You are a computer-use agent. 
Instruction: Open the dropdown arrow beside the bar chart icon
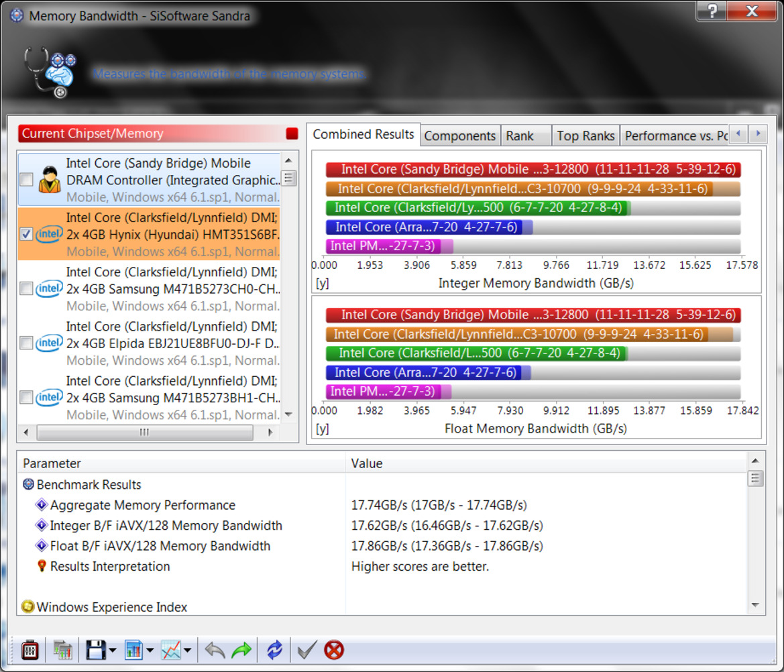[x=150, y=651]
